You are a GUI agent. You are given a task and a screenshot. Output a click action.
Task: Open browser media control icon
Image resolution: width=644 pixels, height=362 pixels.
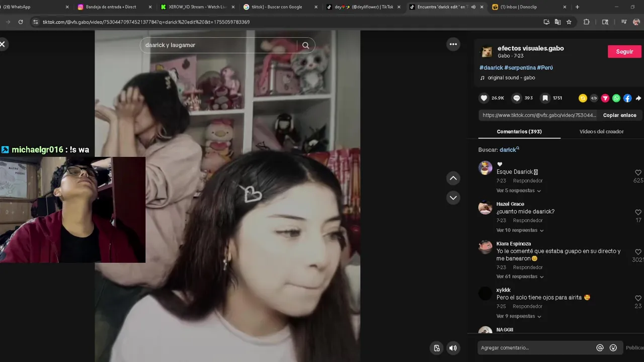pos(624,22)
